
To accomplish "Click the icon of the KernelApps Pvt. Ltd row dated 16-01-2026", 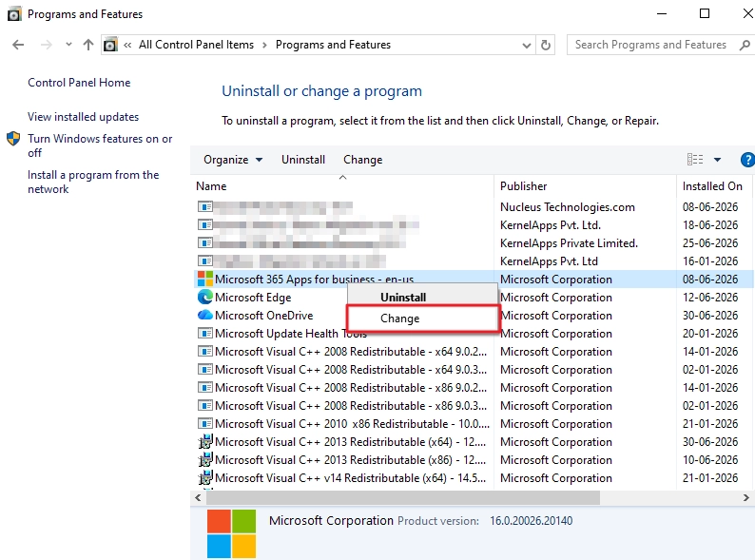I will pos(205,261).
